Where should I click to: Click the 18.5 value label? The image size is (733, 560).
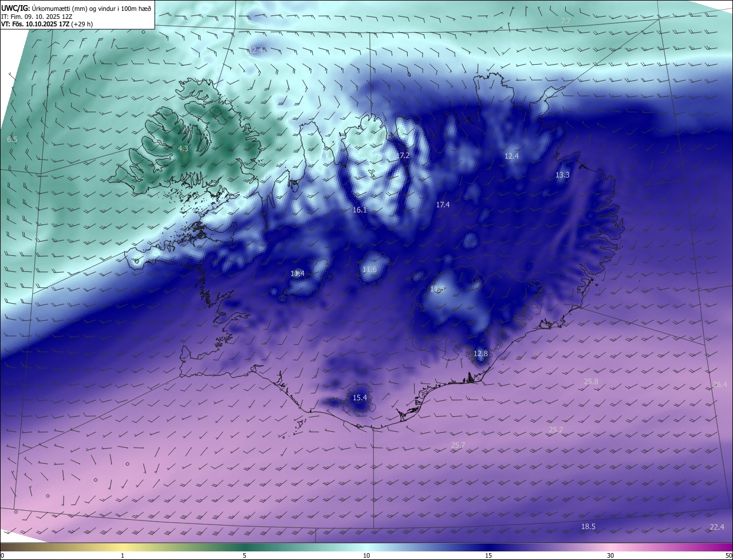pos(589,527)
